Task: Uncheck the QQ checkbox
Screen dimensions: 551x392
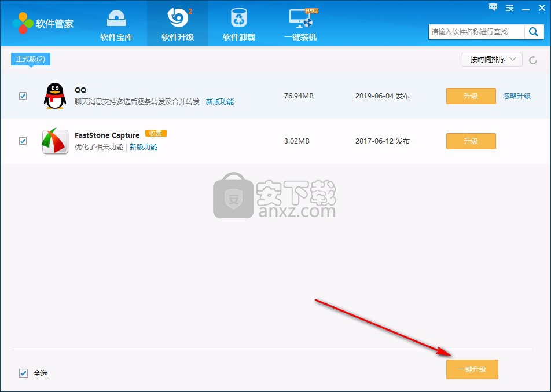Action: 23,96
